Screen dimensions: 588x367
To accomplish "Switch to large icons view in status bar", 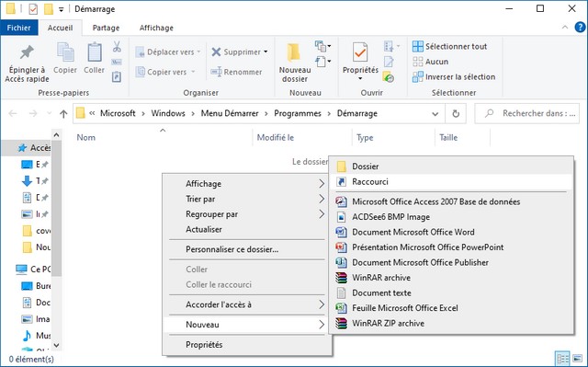I will pos(578,359).
